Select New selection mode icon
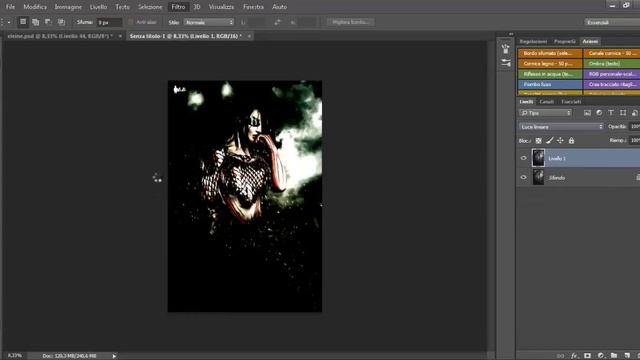This screenshot has height=360, width=640. [x=23, y=22]
